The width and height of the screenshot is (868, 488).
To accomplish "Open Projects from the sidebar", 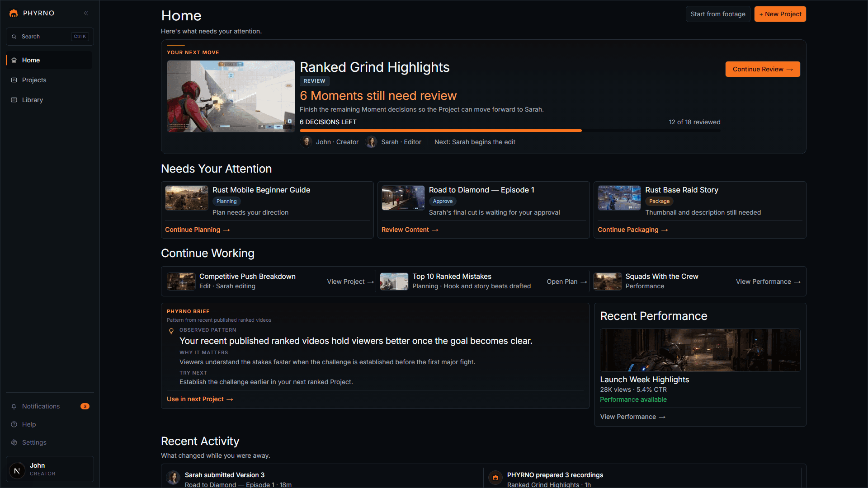I will (49, 80).
